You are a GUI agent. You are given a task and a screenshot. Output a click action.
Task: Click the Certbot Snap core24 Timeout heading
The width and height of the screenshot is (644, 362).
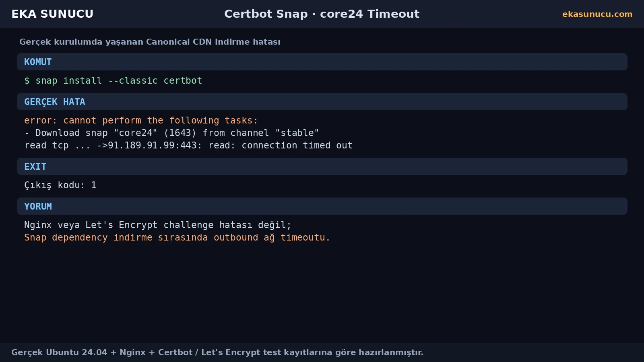322,14
